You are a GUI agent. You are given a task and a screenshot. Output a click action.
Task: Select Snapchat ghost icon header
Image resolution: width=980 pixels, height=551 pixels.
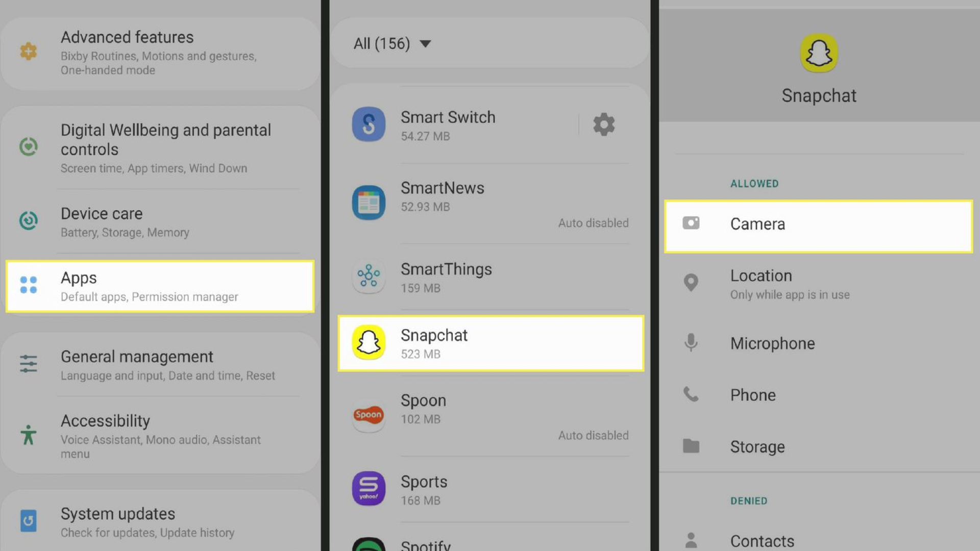(x=819, y=53)
